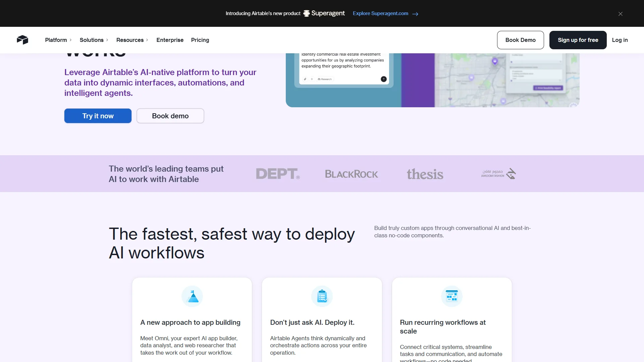Open the Pricing page
The width and height of the screenshot is (644, 362).
pyautogui.click(x=200, y=40)
